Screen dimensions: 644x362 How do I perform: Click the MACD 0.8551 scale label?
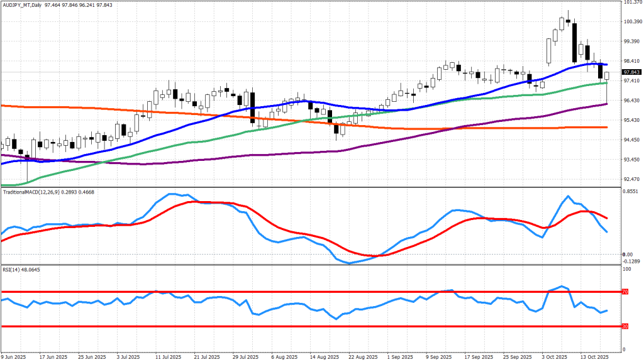pos(631,192)
